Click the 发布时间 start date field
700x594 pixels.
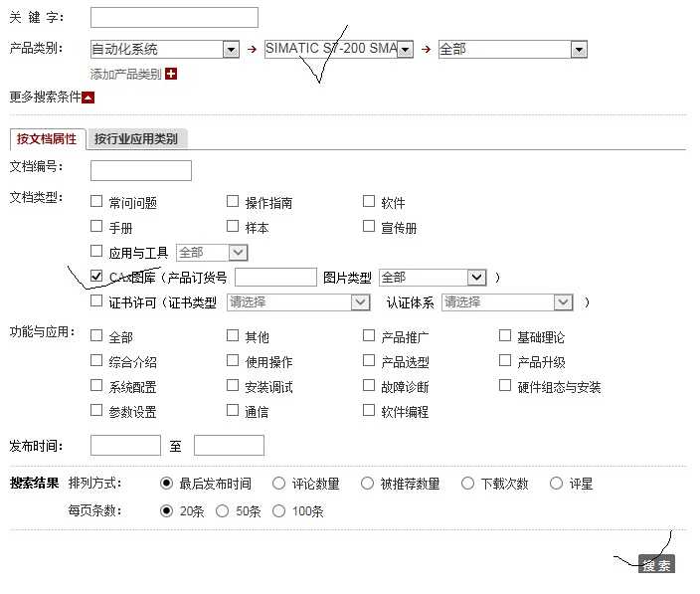[125, 446]
